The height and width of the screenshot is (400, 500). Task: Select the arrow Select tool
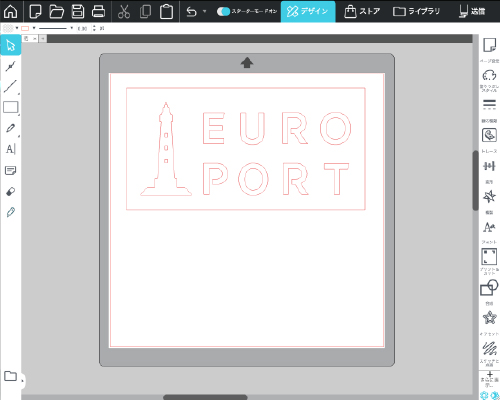(11, 45)
